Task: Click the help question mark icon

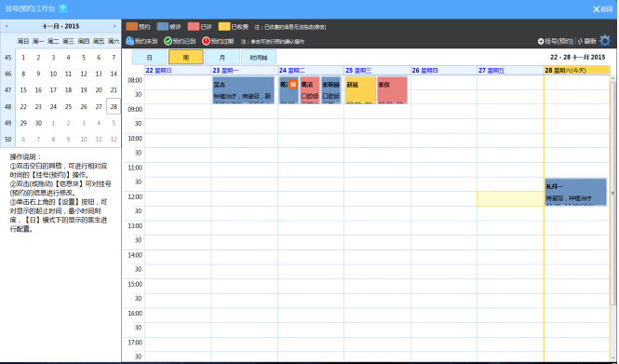Action: click(62, 7)
